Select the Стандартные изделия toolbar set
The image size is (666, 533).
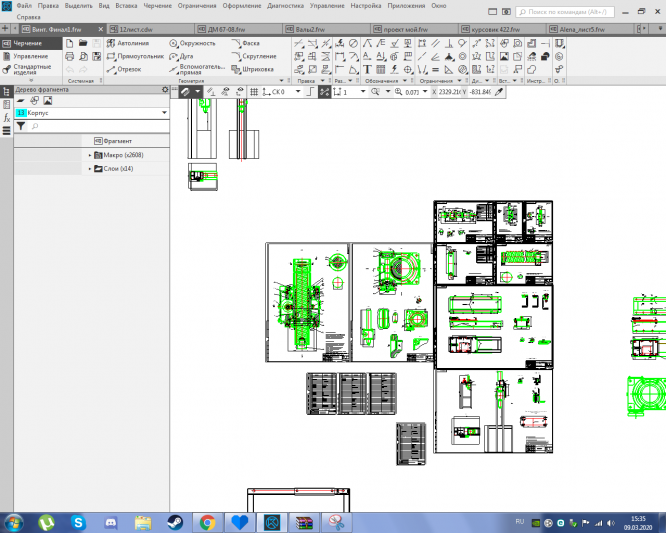coord(31,70)
